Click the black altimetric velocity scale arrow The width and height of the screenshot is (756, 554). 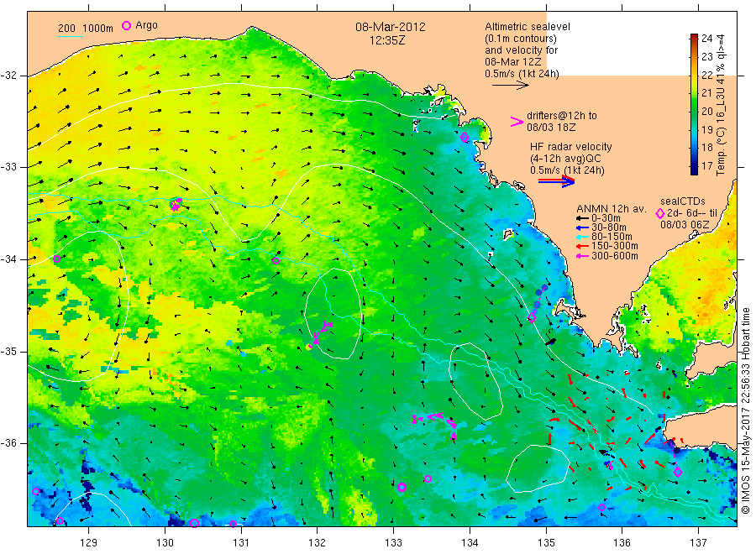510,86
